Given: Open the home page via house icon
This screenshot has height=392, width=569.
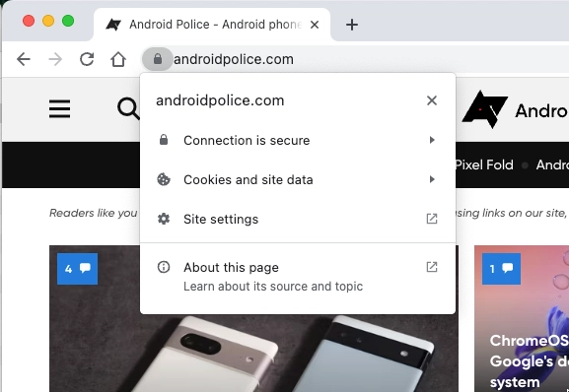Looking at the screenshot, I should click(118, 59).
